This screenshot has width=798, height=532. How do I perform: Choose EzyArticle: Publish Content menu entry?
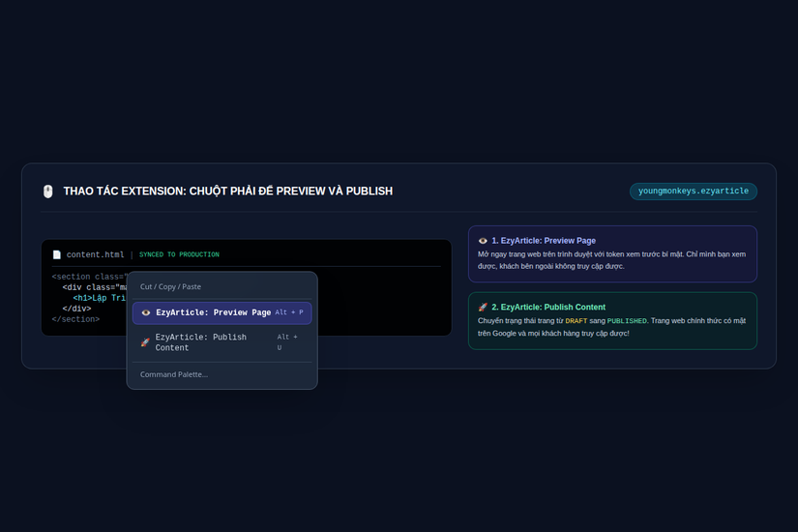pyautogui.click(x=222, y=342)
